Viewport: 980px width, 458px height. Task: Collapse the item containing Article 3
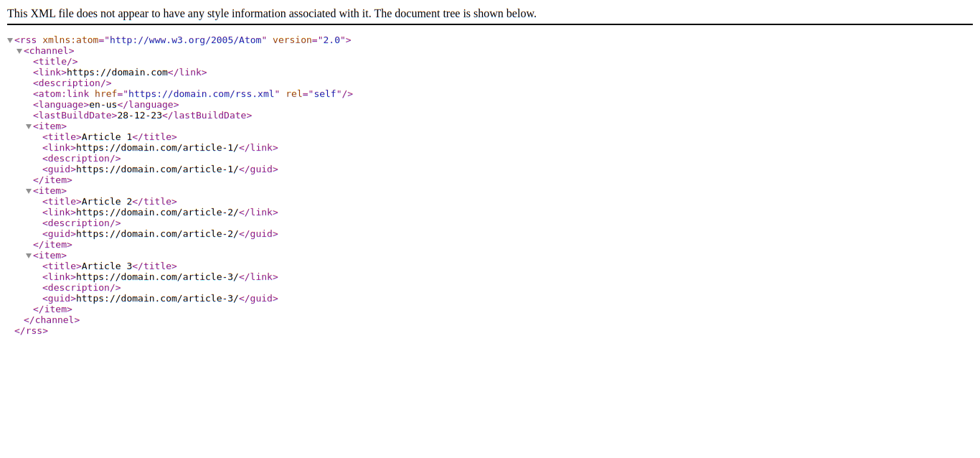29,256
